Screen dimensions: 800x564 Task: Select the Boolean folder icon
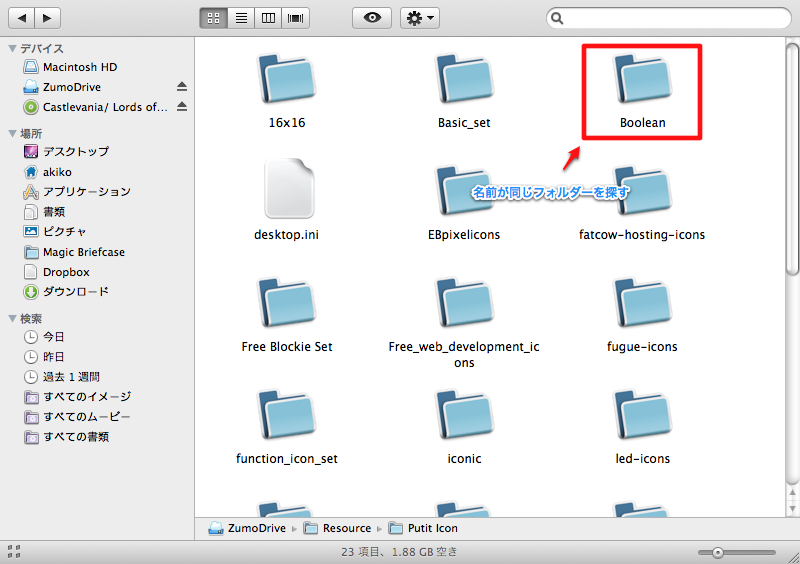tap(642, 79)
